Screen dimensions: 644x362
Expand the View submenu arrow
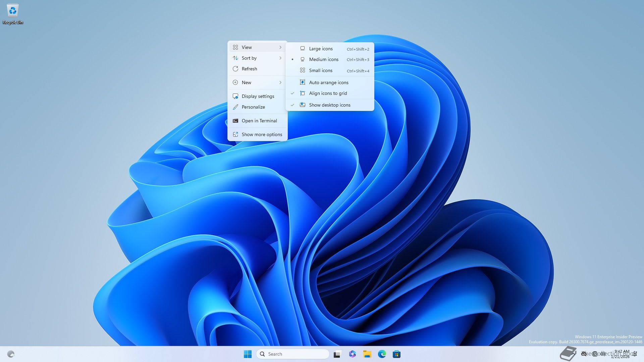pyautogui.click(x=280, y=47)
